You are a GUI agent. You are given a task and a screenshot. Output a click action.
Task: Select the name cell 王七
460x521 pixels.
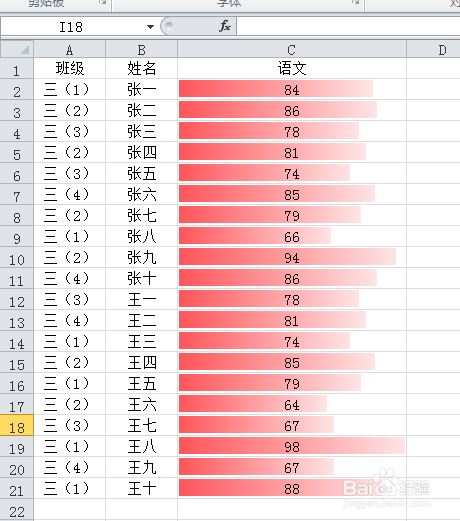tap(142, 426)
